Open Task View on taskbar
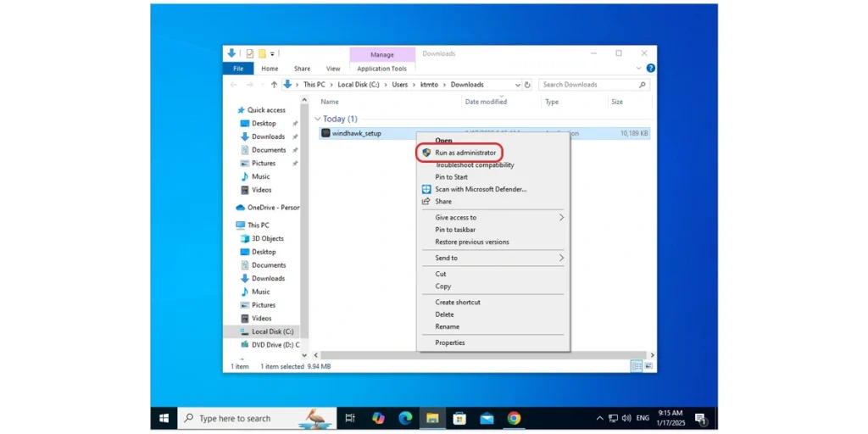Image resolution: width=868 pixels, height=434 pixels. 350,418
